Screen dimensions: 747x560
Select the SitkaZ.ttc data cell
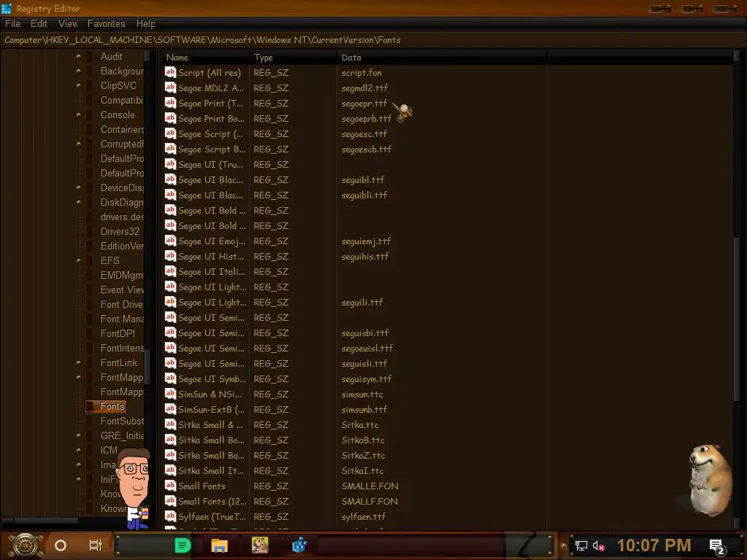click(x=363, y=456)
